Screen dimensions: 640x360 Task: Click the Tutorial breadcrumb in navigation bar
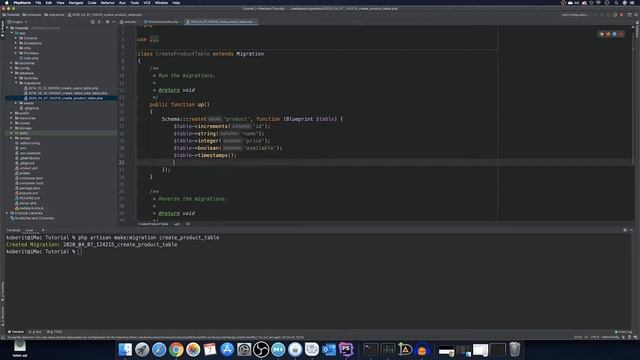coord(11,15)
